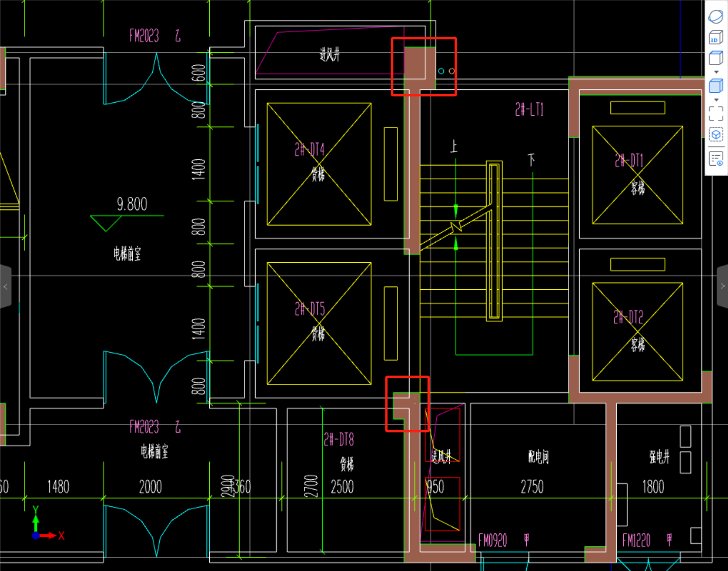Select the 2#-DT1 elevator label
The width and height of the screenshot is (728, 571).
629,160
